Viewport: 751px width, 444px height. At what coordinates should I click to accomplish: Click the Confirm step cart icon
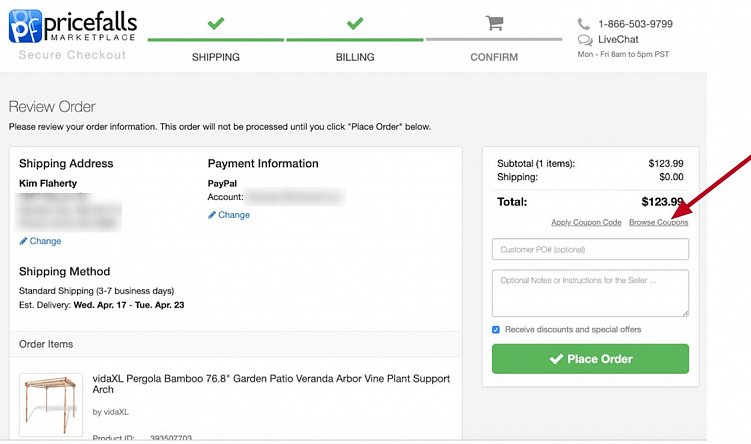click(494, 22)
